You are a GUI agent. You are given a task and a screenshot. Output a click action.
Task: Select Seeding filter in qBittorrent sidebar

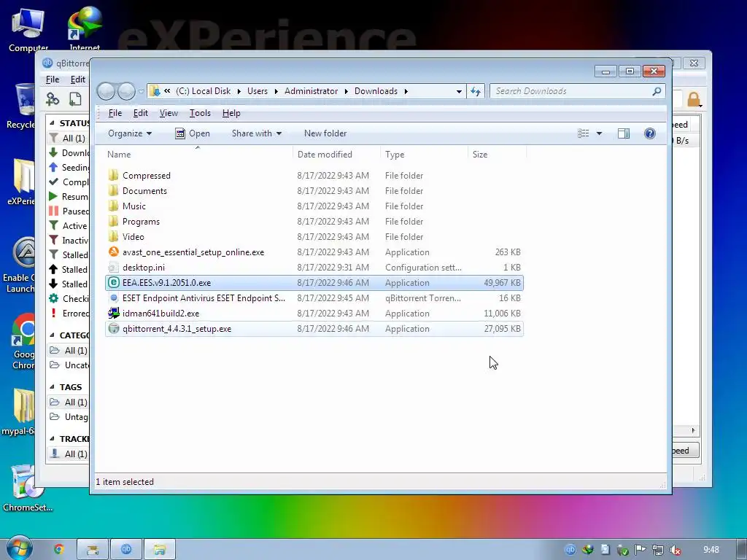coord(69,167)
